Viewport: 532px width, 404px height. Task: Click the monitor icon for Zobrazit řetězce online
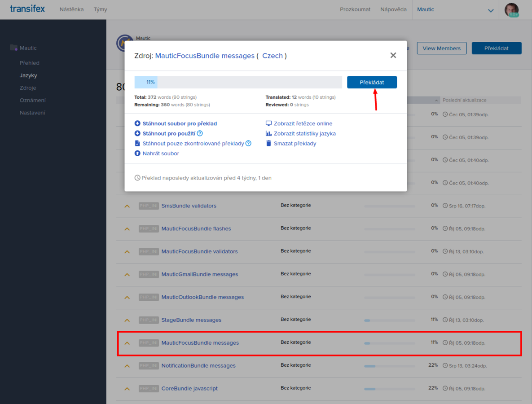(x=268, y=123)
